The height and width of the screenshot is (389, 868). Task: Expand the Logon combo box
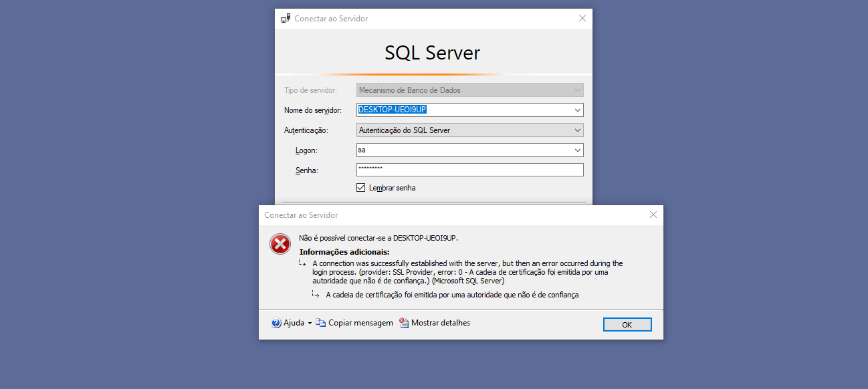click(578, 150)
